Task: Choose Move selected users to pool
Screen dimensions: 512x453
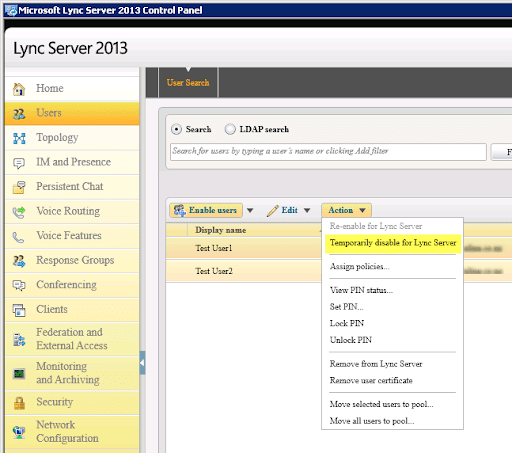Action: tap(382, 404)
